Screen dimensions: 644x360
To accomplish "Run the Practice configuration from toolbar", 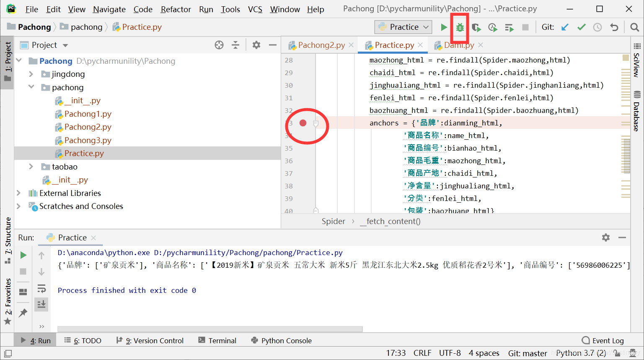I will [x=444, y=27].
